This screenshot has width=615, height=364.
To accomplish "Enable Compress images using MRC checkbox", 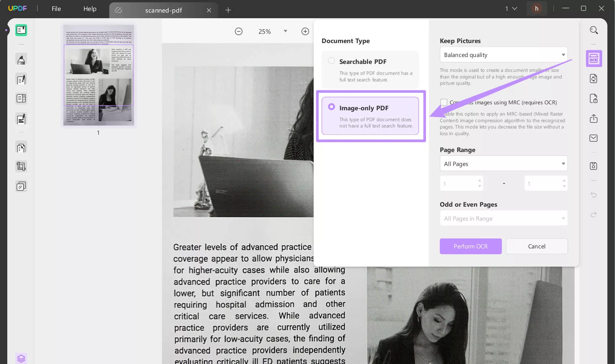I will 444,102.
